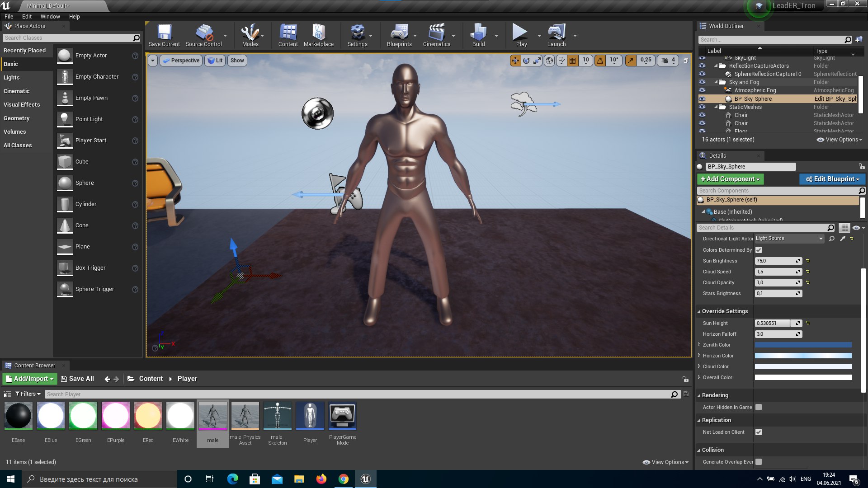The width and height of the screenshot is (868, 488).
Task: Open the Modes toolbar icon
Action: click(x=250, y=35)
